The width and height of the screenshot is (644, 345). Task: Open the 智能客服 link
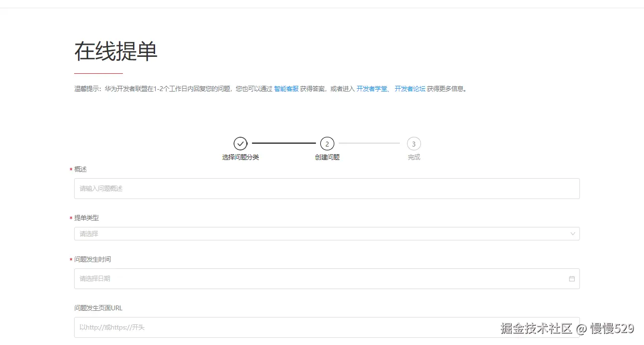[286, 89]
